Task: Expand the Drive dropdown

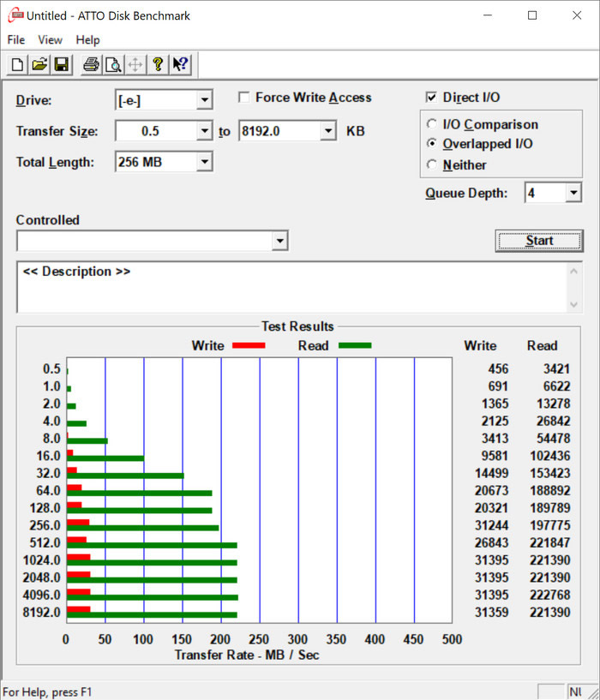Action: [x=204, y=101]
